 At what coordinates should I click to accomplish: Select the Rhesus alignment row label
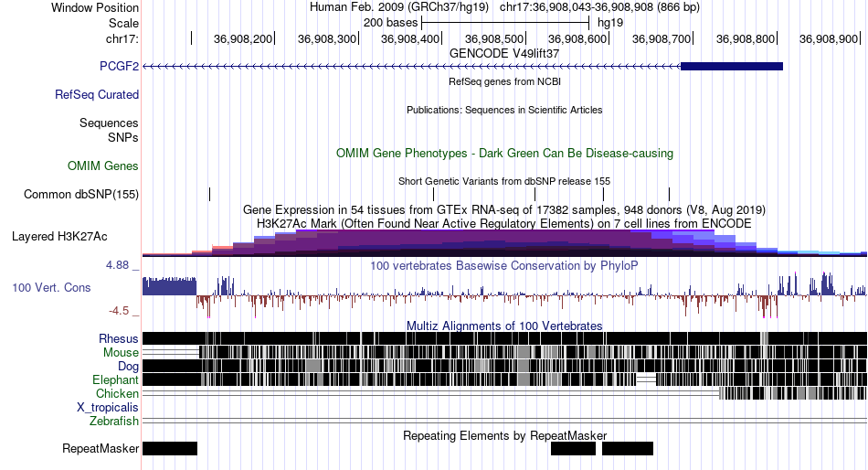pyautogui.click(x=119, y=338)
